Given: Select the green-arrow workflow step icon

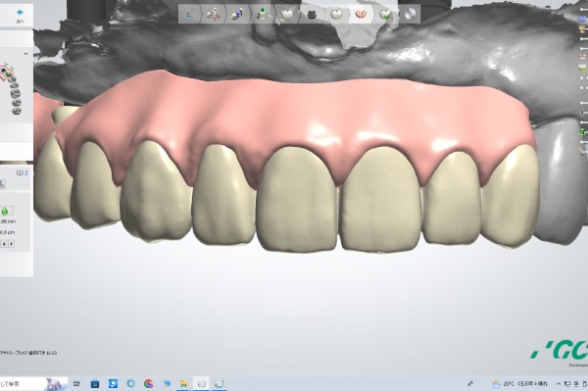Looking at the screenshot, I should 263,15.
